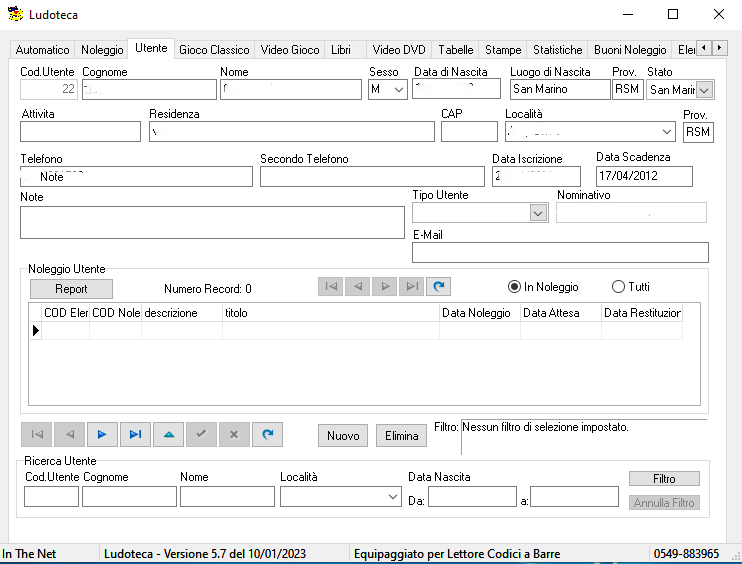
Task: Click the large Note text area
Action: tap(212, 222)
